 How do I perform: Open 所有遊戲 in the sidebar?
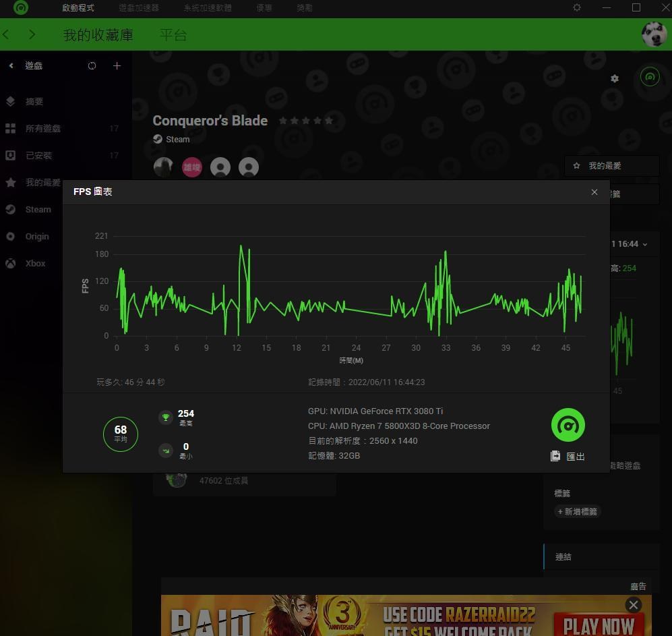[42, 129]
